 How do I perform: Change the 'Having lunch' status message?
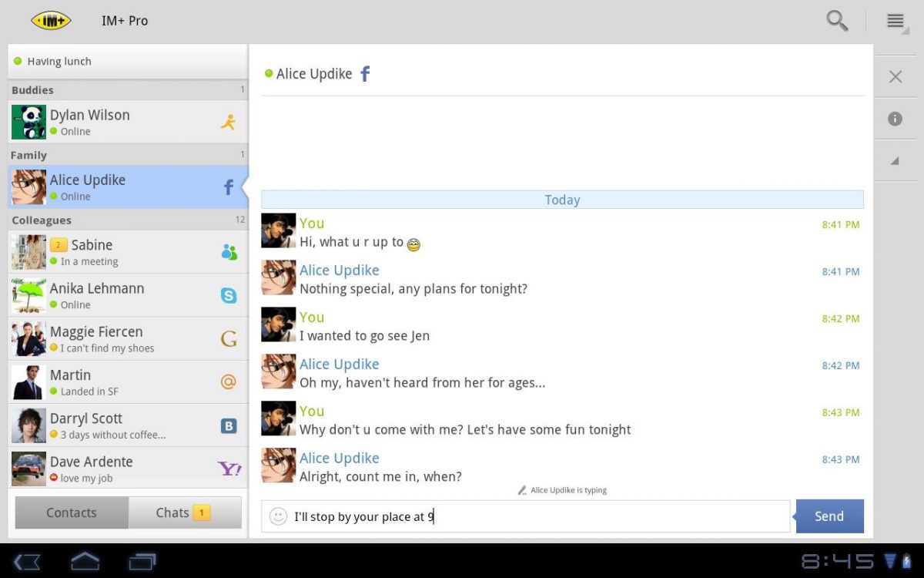click(x=127, y=62)
